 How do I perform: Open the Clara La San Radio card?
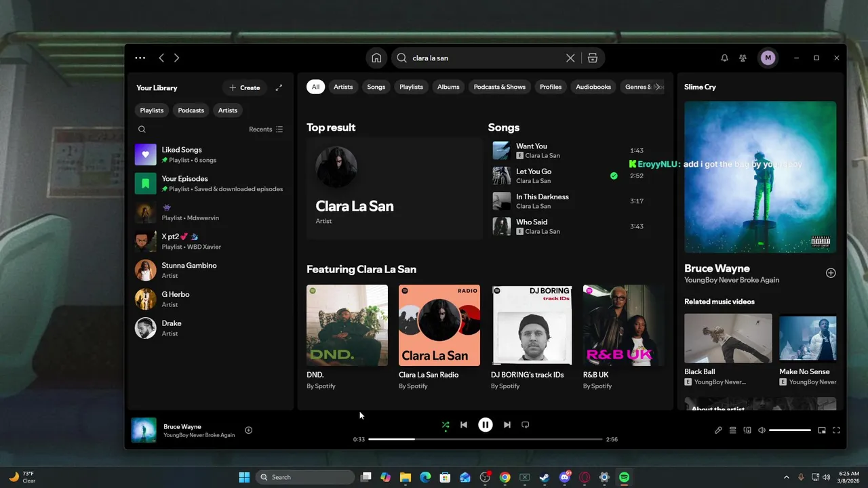[439, 338]
